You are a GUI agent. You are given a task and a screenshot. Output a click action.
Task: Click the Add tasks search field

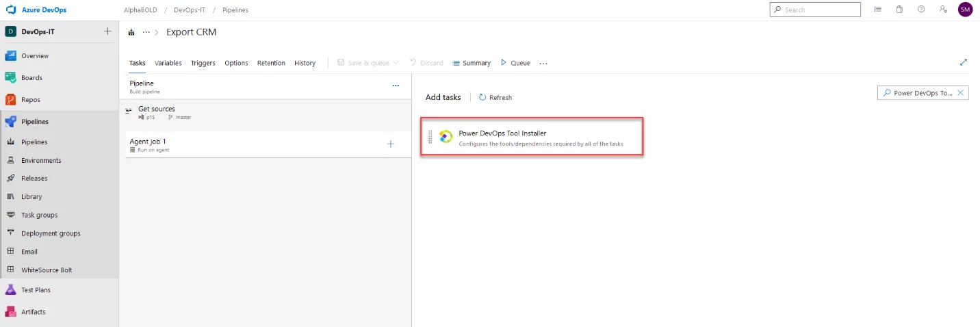tap(923, 93)
